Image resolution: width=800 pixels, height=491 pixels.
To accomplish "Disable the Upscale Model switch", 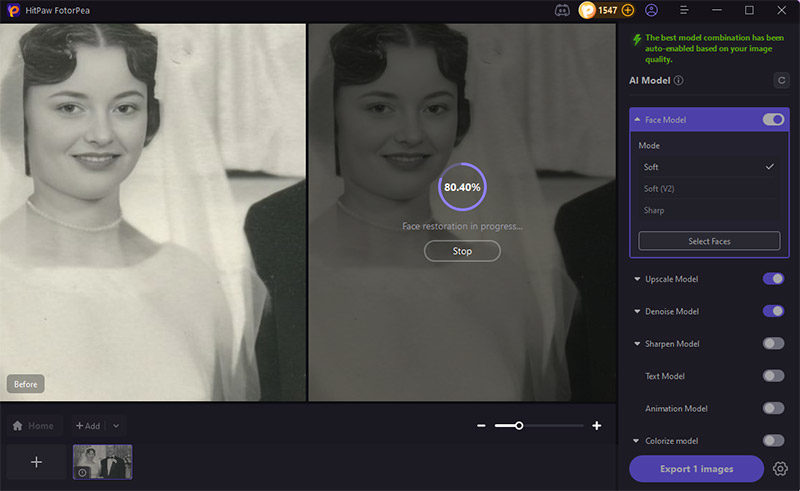I will tap(773, 279).
